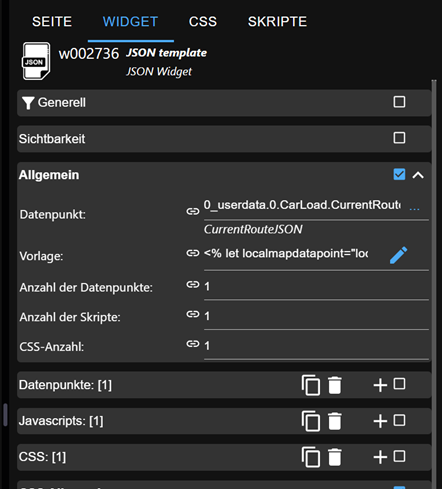The width and height of the screenshot is (442, 489).
Task: Uncheck the Allgemein section checkbox
Action: 399,174
